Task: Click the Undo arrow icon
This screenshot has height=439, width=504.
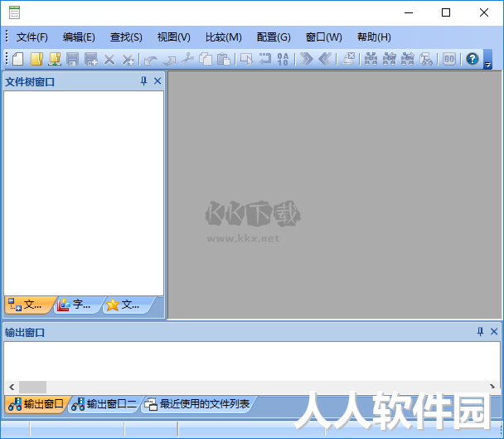Action: pos(151,60)
